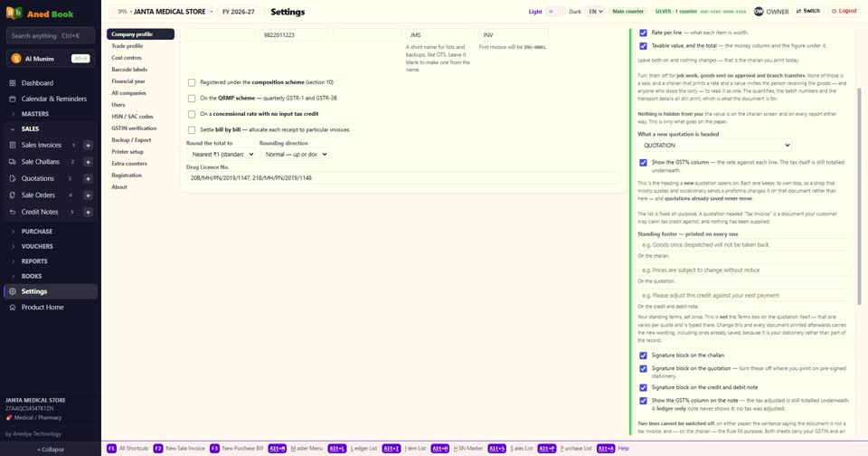Screen dimensions: 868x456
Task: Open the Dashboard icon in sidebar
Action: coord(12,83)
